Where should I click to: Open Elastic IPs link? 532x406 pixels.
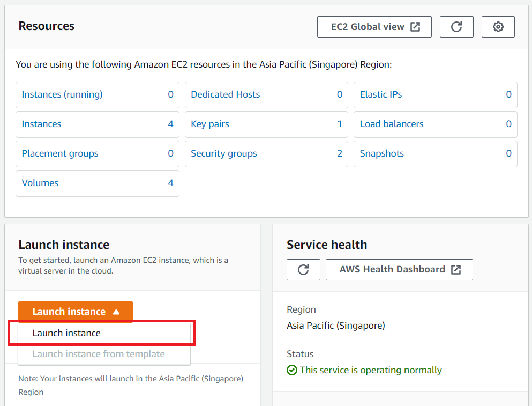click(x=381, y=94)
